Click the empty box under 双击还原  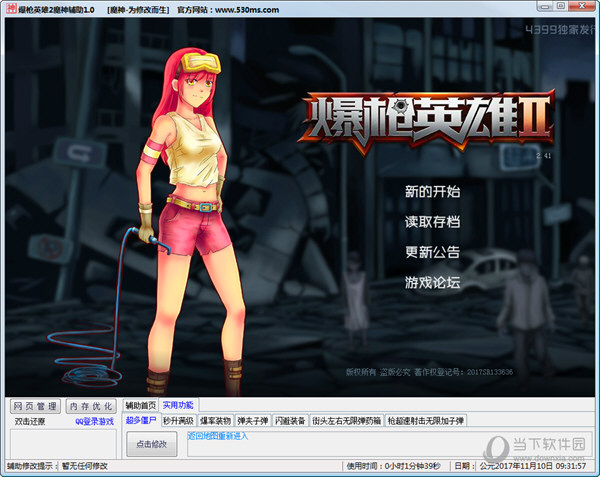point(63,443)
